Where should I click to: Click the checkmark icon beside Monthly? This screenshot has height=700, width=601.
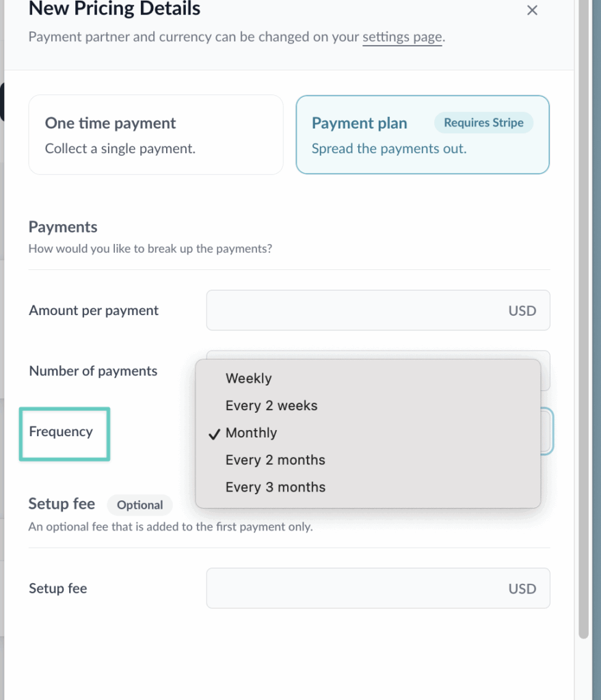[215, 434]
